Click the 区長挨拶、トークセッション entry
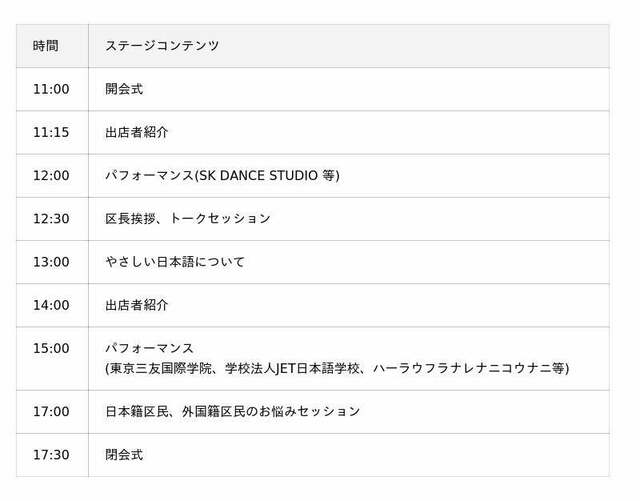The height and width of the screenshot is (501, 640). (188, 219)
